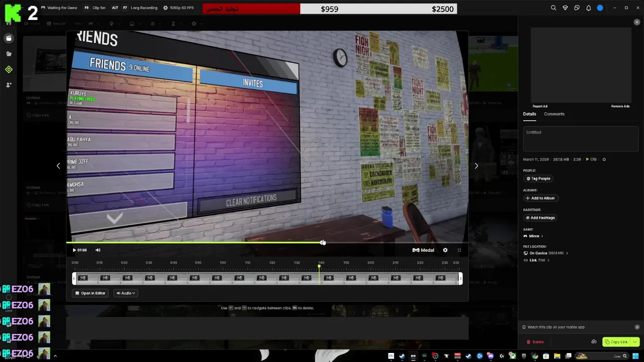Open Logitech G HUB from the taskbar
This screenshot has height=362, width=644.
tap(502, 356)
